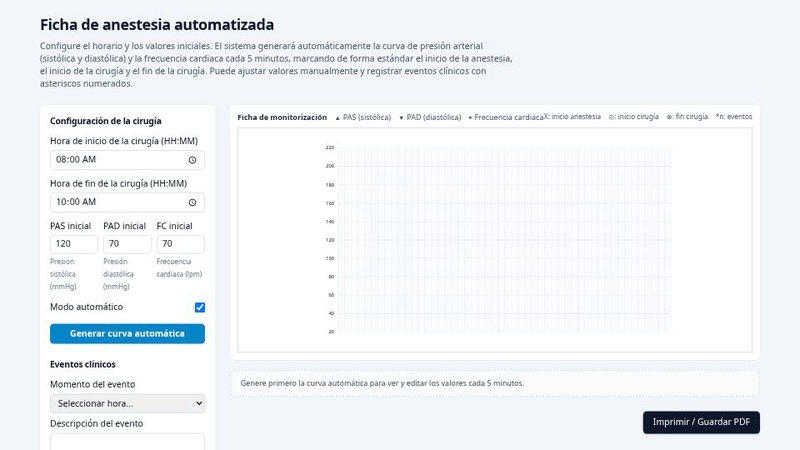Select the FC inicial input with 70
Viewport: 800px width, 450px height.
click(x=181, y=244)
